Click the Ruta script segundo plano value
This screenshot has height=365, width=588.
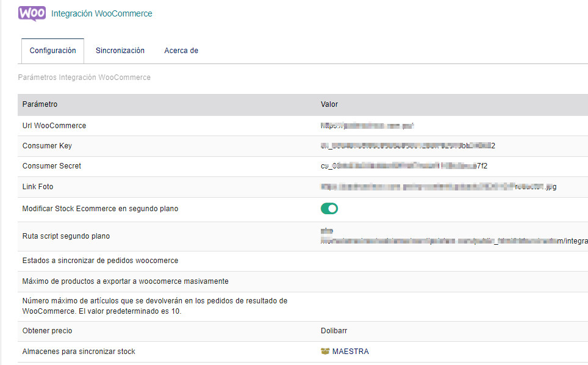click(x=454, y=236)
